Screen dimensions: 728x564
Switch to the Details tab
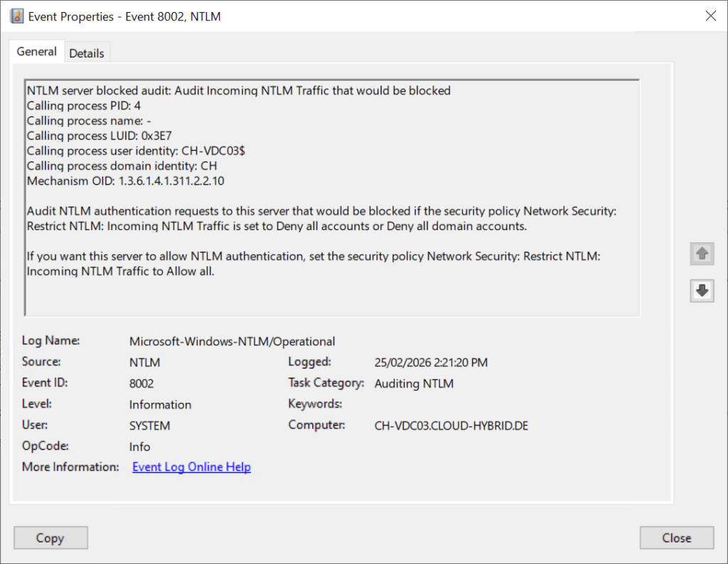[87, 53]
